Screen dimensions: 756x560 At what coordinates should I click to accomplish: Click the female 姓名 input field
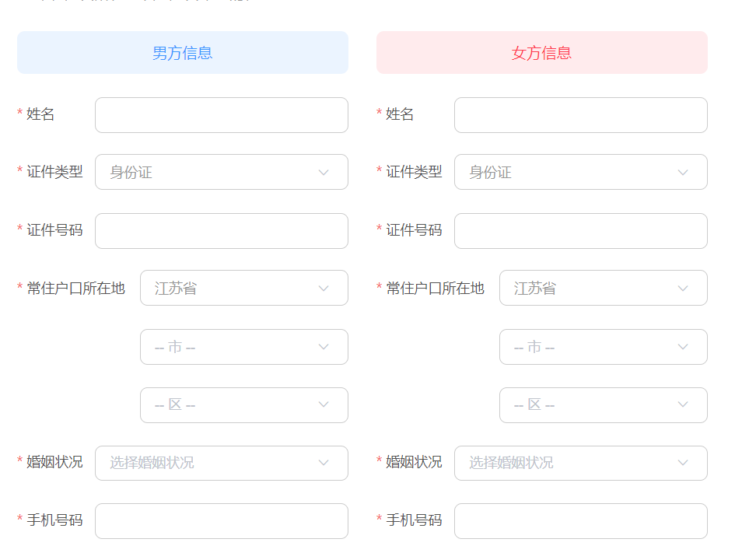(x=581, y=115)
